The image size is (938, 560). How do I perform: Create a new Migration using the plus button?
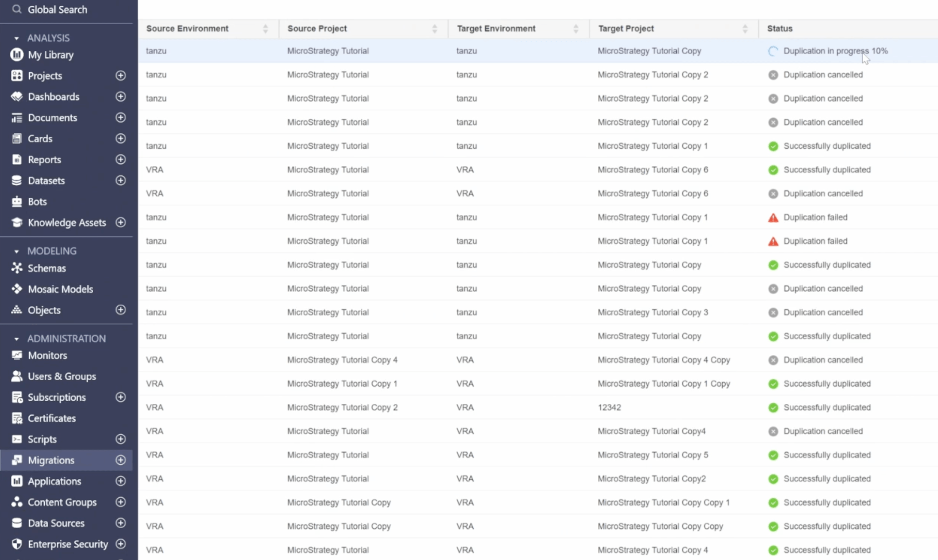(120, 460)
